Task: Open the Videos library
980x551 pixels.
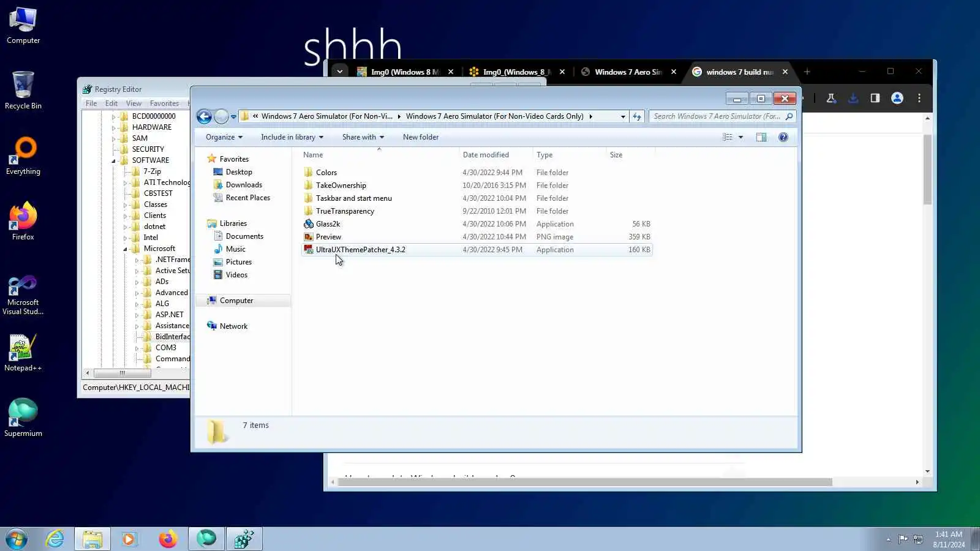Action: click(x=236, y=275)
